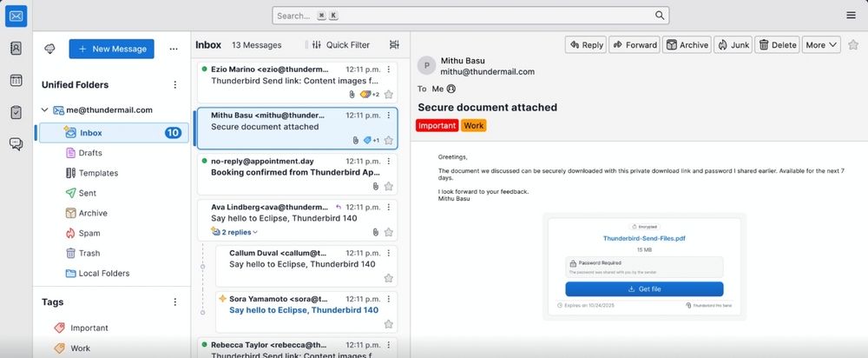Mark message as Junk
The image size is (868, 358).
(x=733, y=45)
